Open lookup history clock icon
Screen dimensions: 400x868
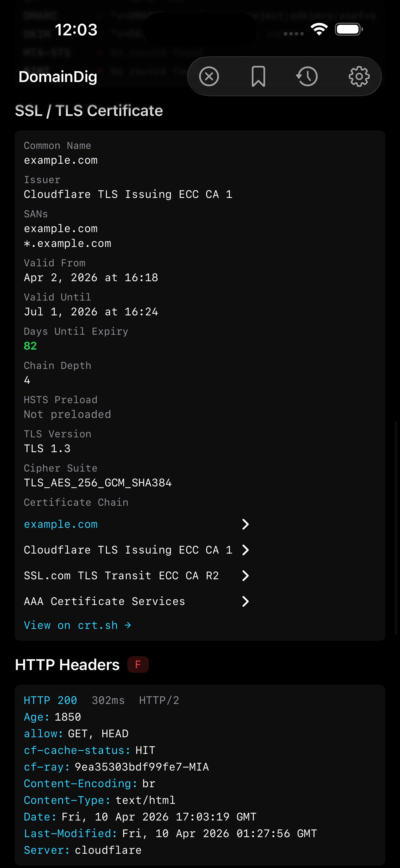pyautogui.click(x=307, y=77)
